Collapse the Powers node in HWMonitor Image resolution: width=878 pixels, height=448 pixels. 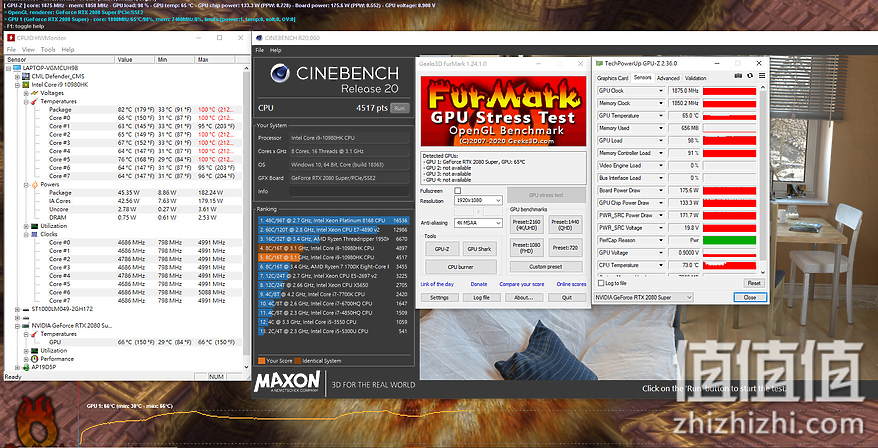tap(26, 185)
